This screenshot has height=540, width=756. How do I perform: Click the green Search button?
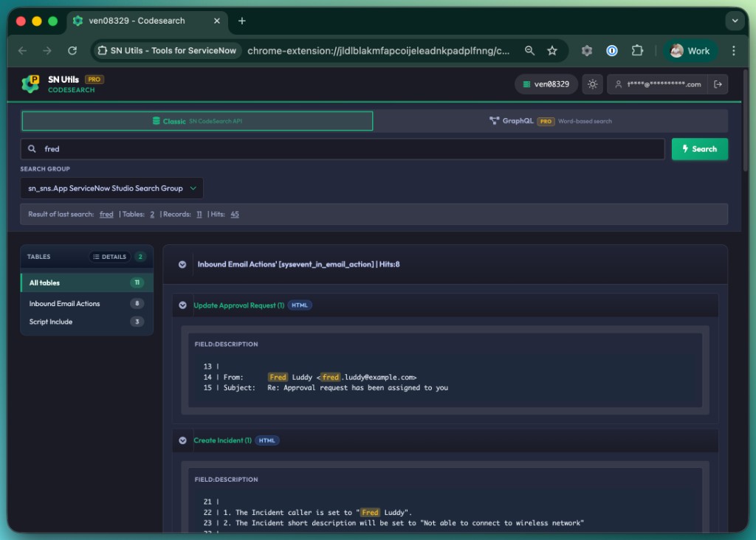[x=700, y=149]
